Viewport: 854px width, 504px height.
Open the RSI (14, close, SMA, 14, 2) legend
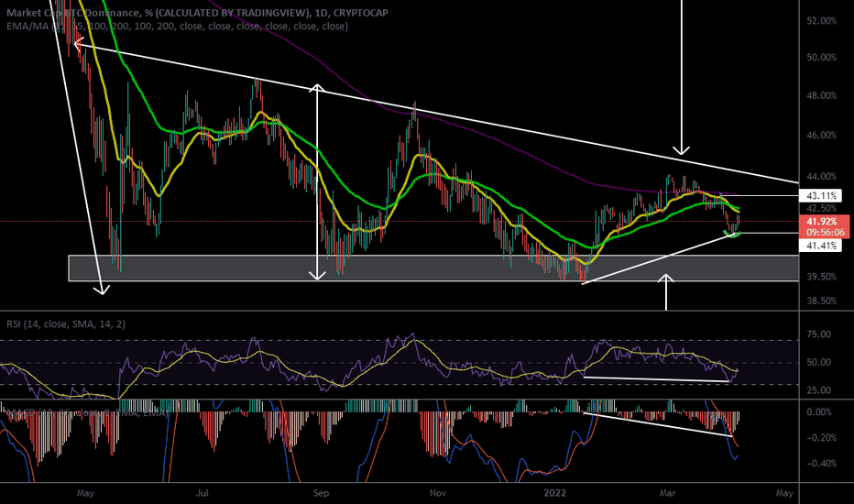coord(66,323)
